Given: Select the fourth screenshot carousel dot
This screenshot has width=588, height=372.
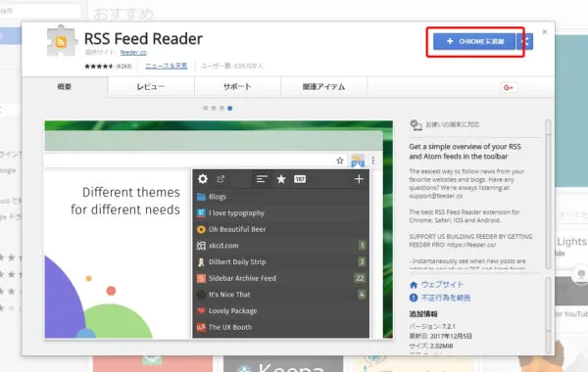Looking at the screenshot, I should (230, 109).
